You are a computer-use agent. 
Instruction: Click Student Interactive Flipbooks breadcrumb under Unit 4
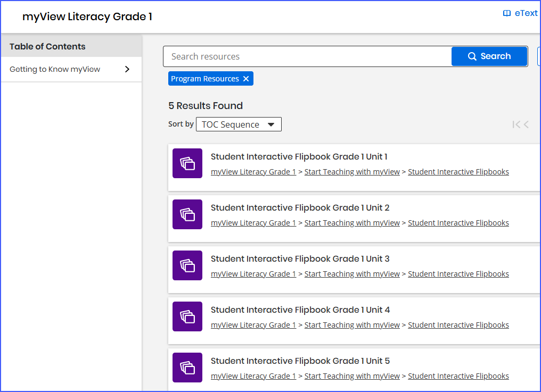point(458,325)
